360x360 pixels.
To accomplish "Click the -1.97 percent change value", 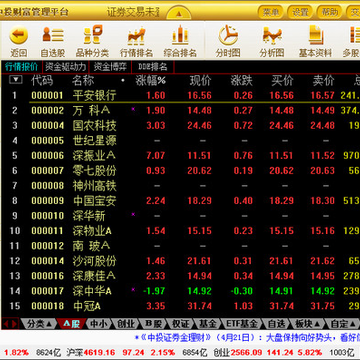I will pyautogui.click(x=154, y=291).
